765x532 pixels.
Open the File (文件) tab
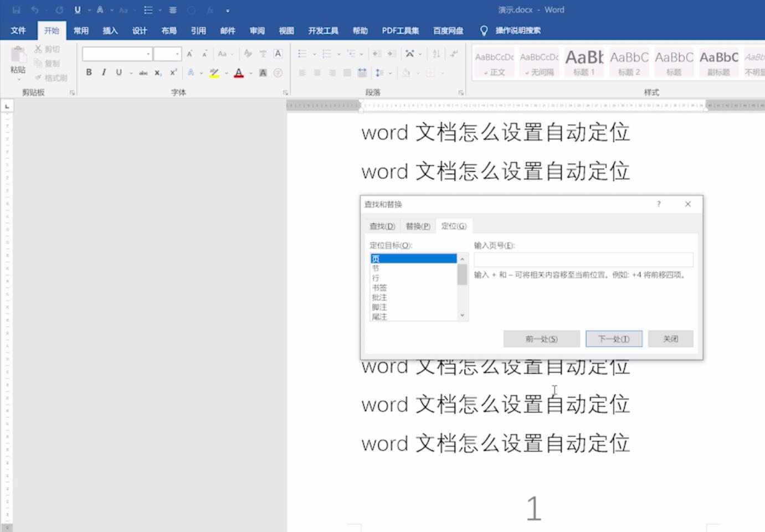[18, 30]
